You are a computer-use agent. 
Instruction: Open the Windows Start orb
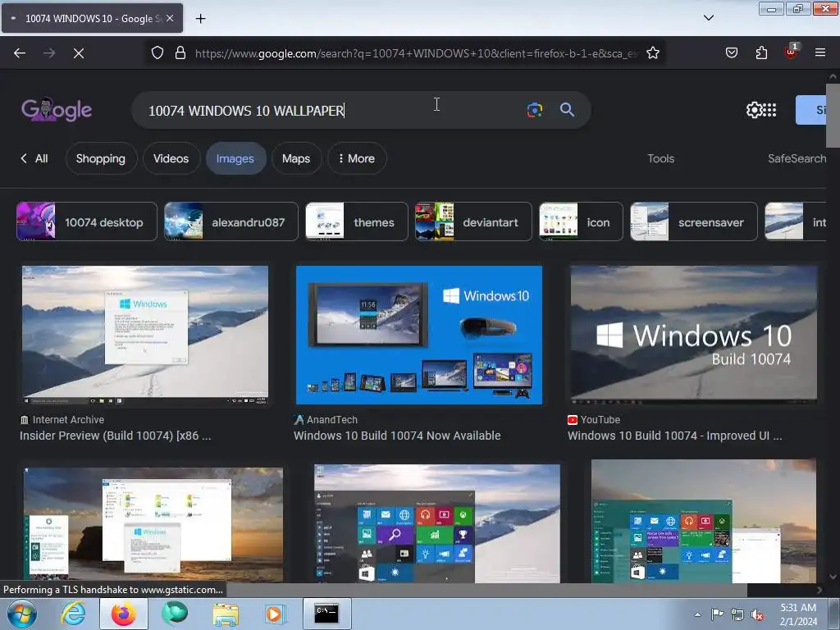[x=22, y=614]
